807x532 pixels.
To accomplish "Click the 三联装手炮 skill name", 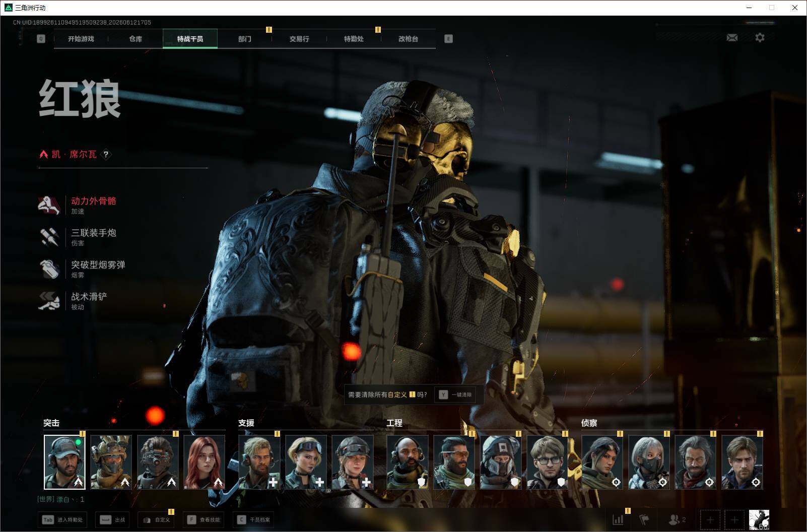I will (x=94, y=233).
